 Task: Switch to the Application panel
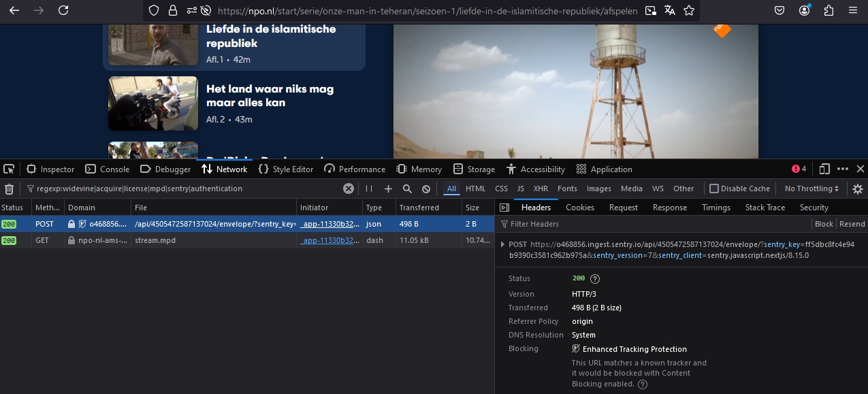click(x=605, y=169)
